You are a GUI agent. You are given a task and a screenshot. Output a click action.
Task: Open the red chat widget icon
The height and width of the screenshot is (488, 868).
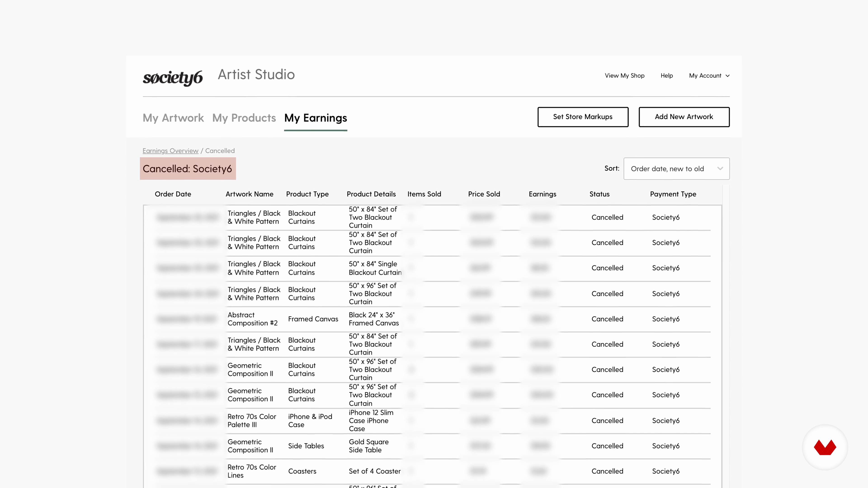coord(825,447)
